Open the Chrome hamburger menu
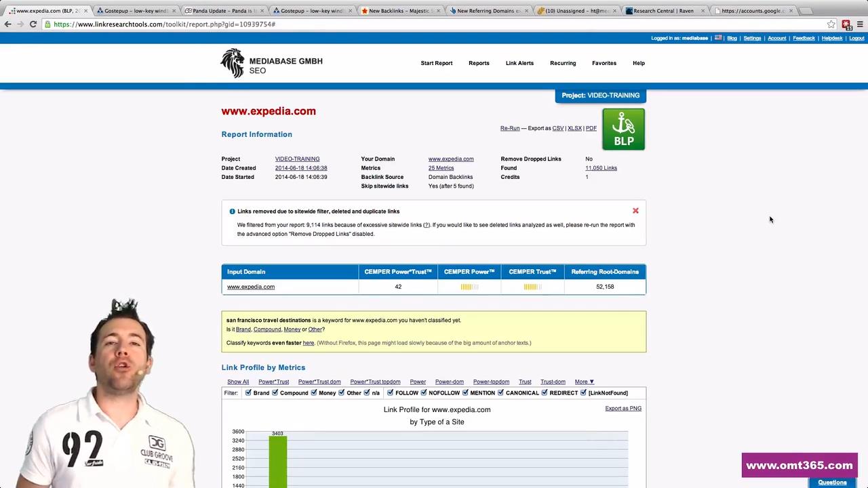 [x=860, y=24]
